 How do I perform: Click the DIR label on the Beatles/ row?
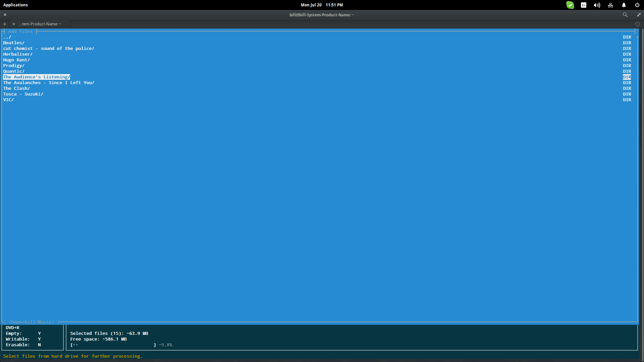(x=627, y=43)
